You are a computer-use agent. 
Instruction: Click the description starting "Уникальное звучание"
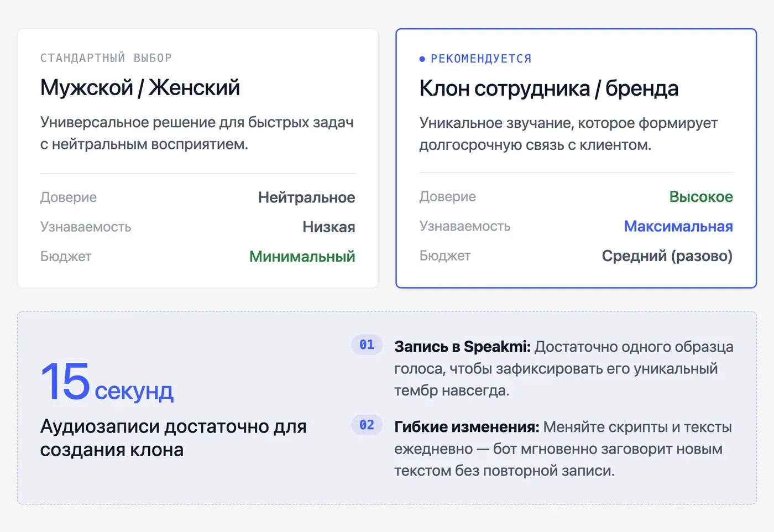[x=568, y=134]
